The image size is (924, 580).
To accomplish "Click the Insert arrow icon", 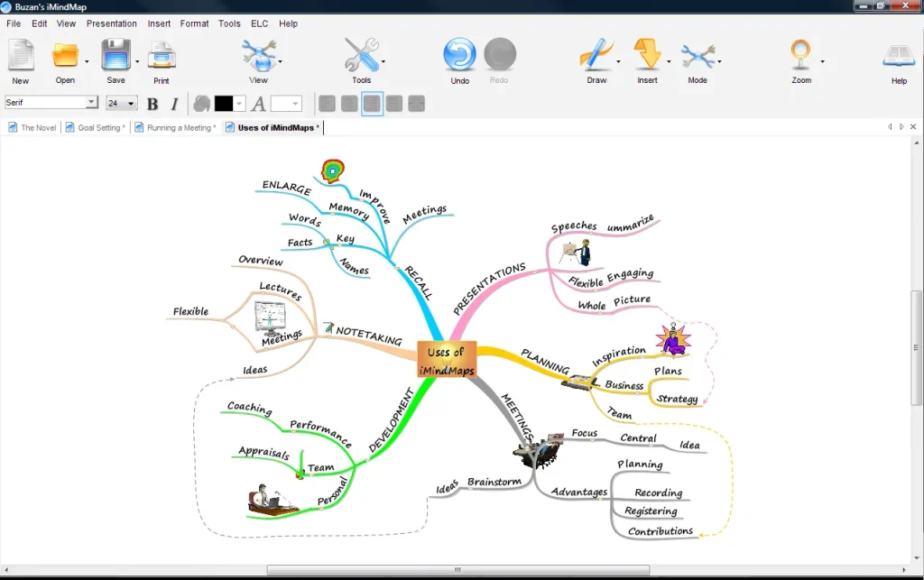I will point(647,55).
